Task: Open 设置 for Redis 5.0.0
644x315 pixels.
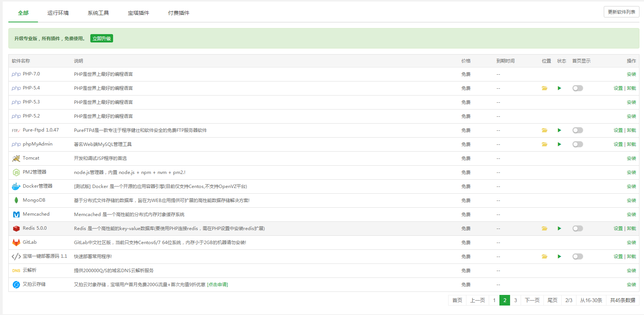Action: tap(618, 229)
